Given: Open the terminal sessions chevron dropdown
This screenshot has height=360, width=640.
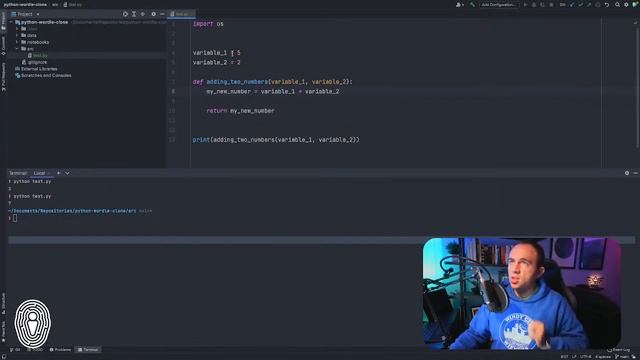Looking at the screenshot, I should 67,173.
